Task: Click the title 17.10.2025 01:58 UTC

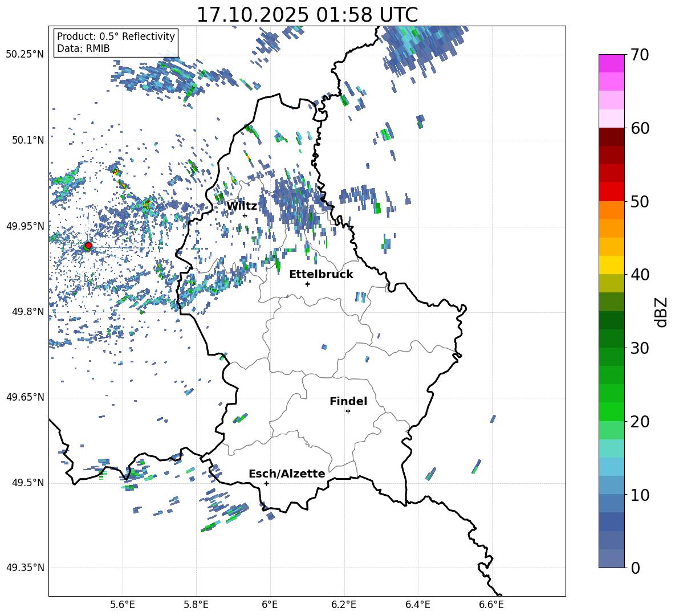Action: tap(307, 15)
